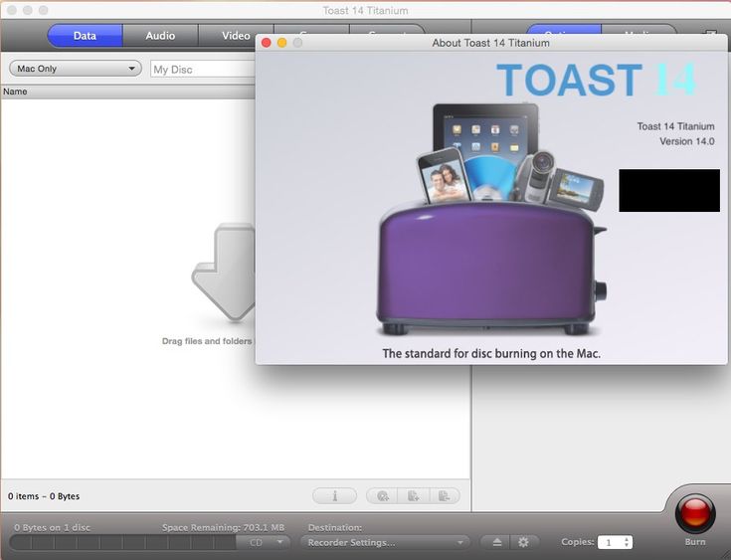Click 'The standard for disc burning' tagline
Viewport: 731px width, 560px height.
(x=491, y=353)
